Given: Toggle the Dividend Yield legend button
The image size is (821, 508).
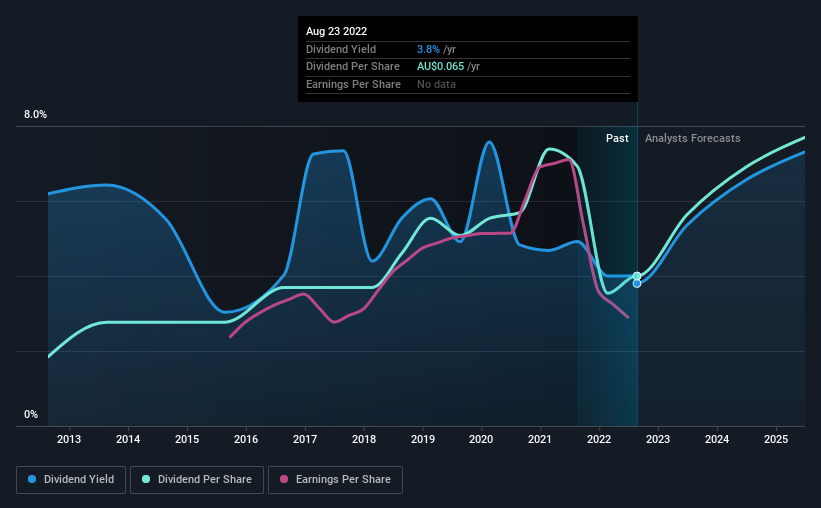Looking at the screenshot, I should [x=71, y=480].
